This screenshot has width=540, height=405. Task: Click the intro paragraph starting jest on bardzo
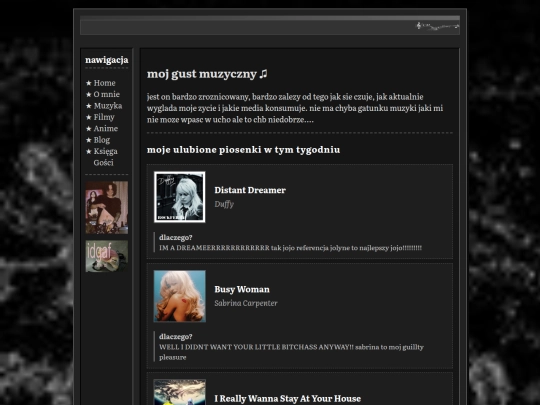click(x=295, y=108)
